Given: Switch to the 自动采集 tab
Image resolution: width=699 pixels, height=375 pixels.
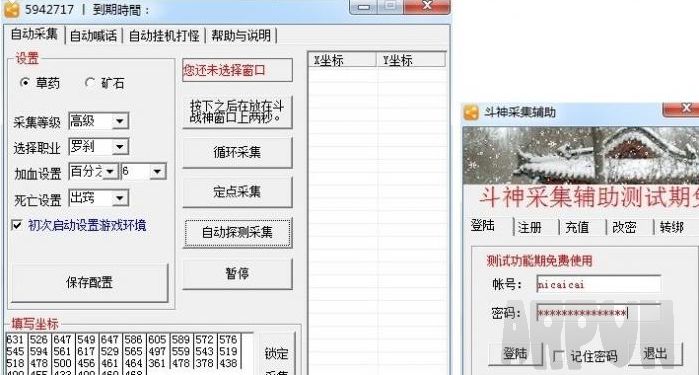Looking at the screenshot, I should pyautogui.click(x=34, y=34).
